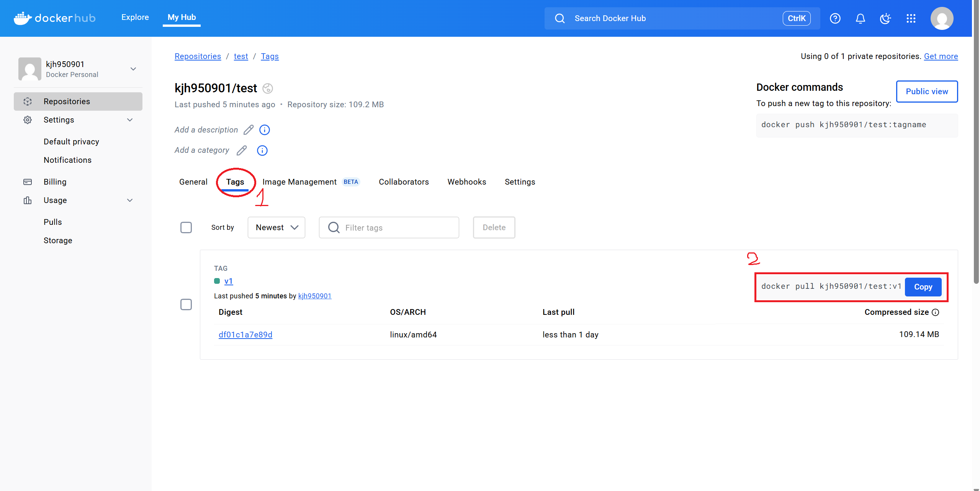The width and height of the screenshot is (980, 491).
Task: Click the pencil icon to edit the description
Action: (x=249, y=130)
